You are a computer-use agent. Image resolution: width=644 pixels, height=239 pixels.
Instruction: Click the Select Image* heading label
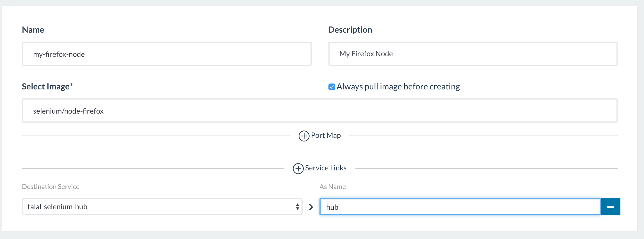click(x=47, y=87)
